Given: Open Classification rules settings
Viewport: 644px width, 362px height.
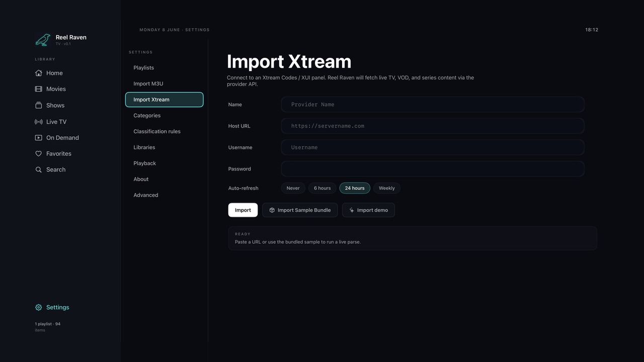Looking at the screenshot, I should 164,131.
